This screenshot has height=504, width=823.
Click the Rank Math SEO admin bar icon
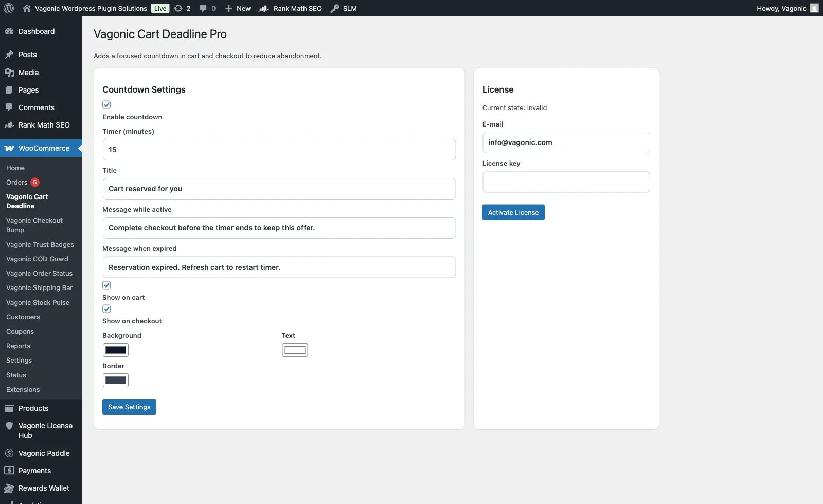click(x=264, y=8)
